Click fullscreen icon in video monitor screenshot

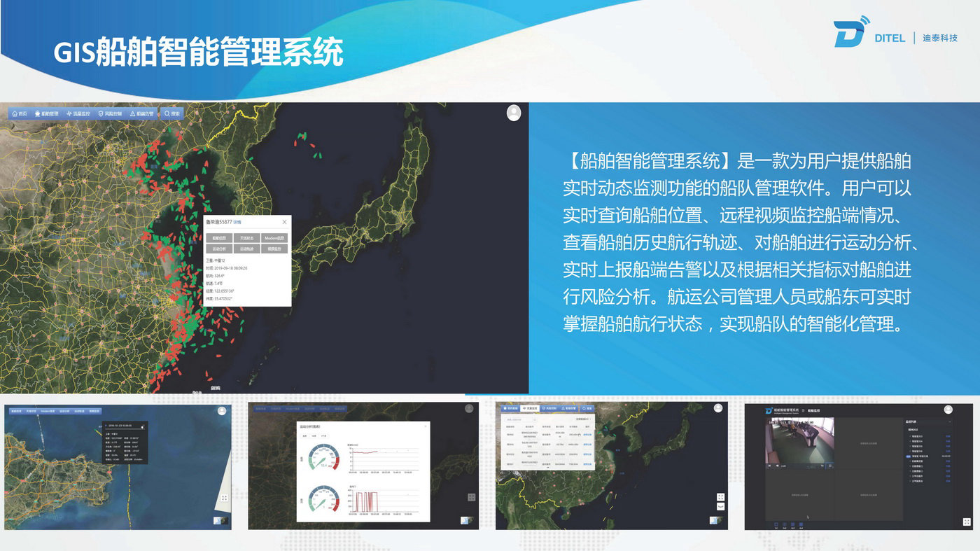point(967,522)
